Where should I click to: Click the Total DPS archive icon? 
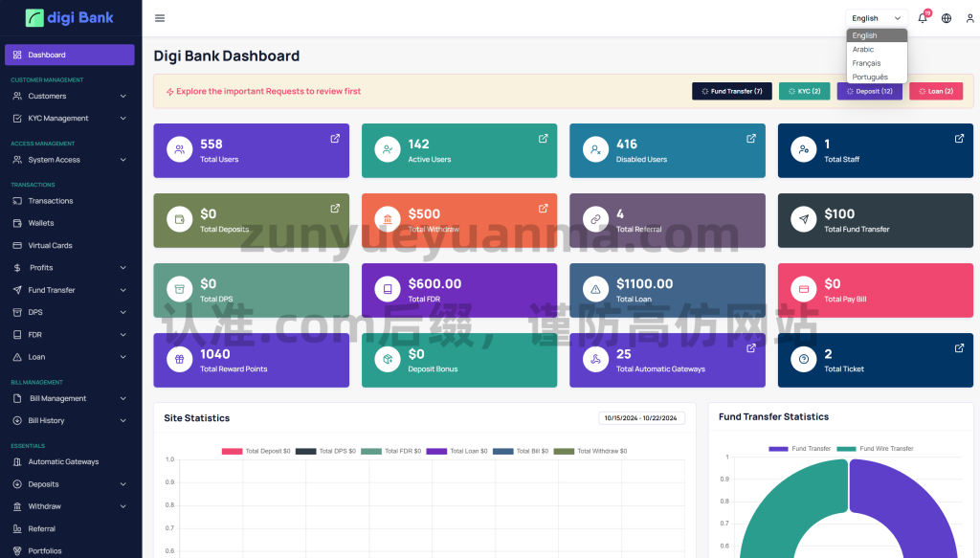coord(179,289)
